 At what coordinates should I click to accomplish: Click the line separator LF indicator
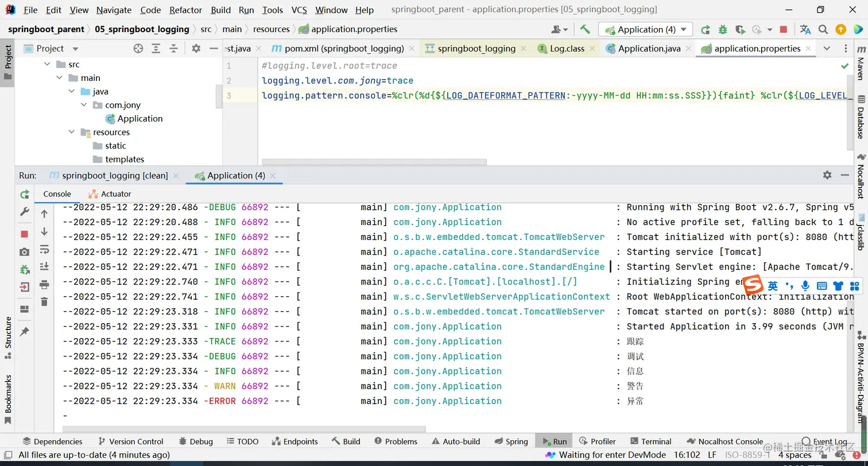point(712,455)
